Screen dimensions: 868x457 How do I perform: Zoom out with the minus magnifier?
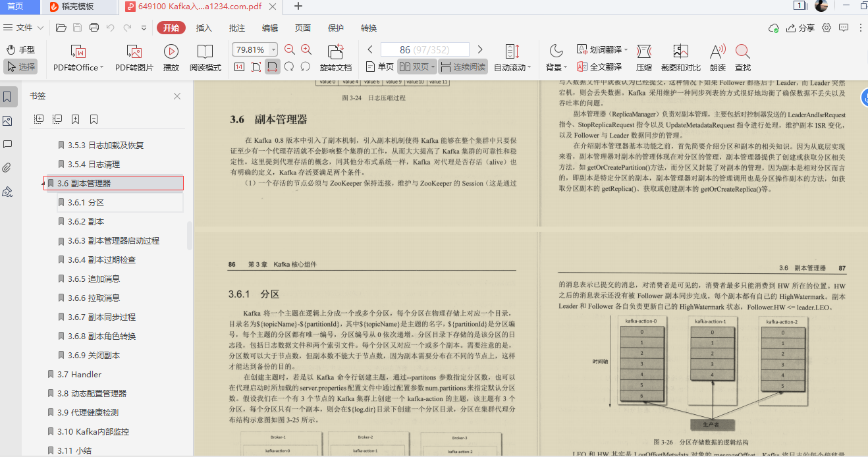(290, 49)
